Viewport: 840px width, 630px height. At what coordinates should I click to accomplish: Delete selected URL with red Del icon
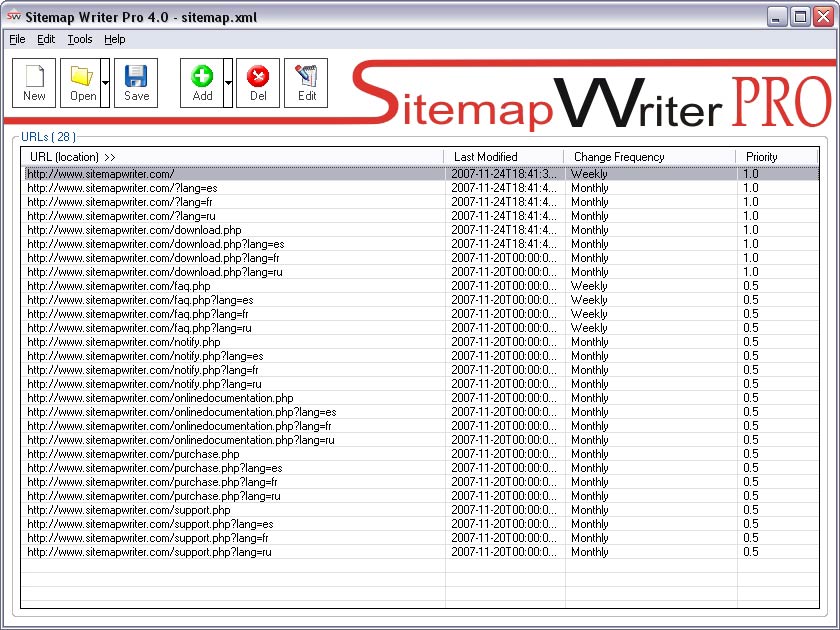pos(258,83)
